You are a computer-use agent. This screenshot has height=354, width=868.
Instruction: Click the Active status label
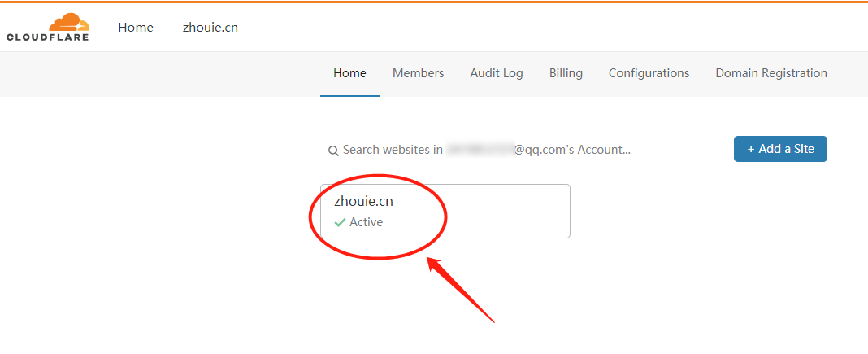pyautogui.click(x=366, y=222)
